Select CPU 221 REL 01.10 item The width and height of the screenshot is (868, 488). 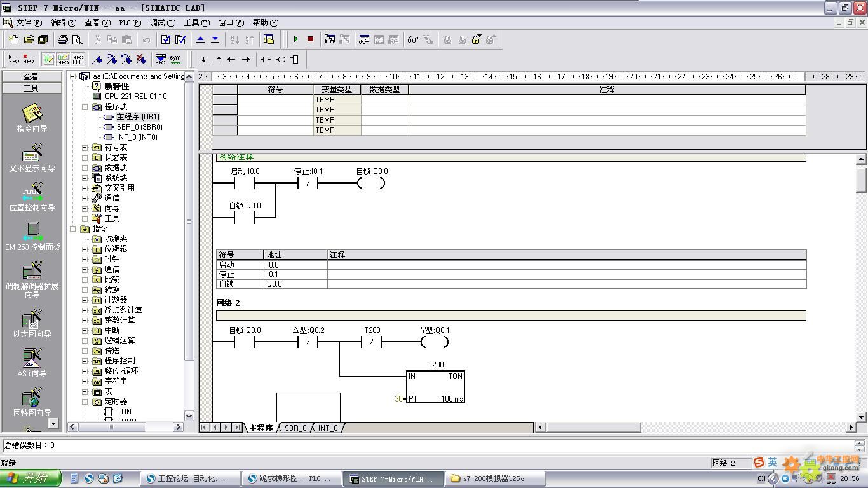click(x=136, y=97)
